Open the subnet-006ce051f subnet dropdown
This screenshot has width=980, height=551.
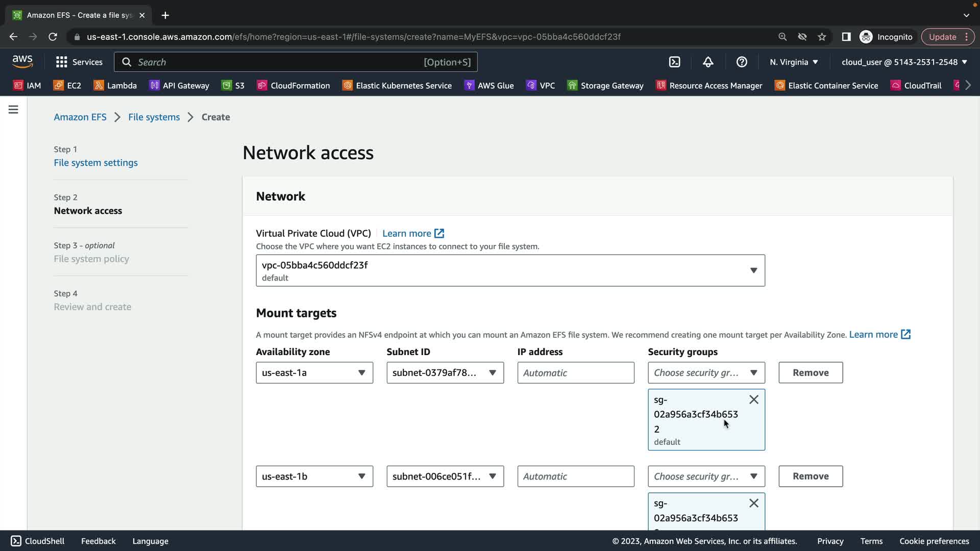(x=445, y=476)
